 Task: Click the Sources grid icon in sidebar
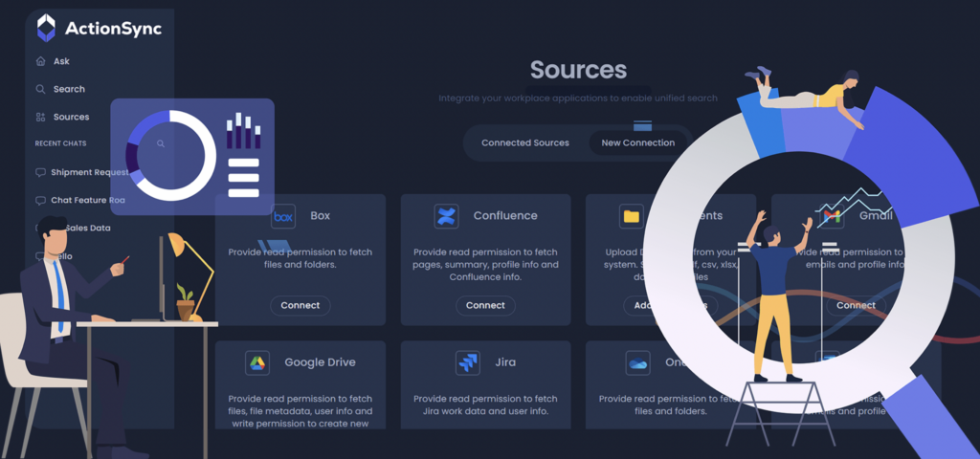(x=40, y=117)
